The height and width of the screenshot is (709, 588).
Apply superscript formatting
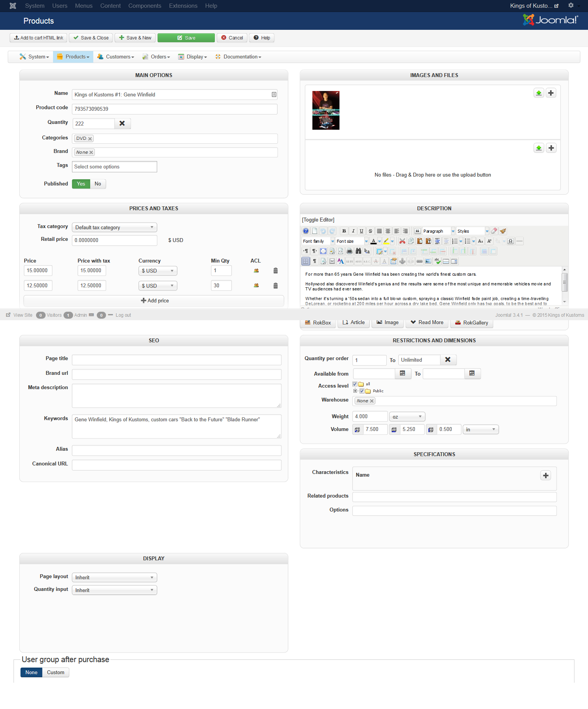(x=489, y=241)
